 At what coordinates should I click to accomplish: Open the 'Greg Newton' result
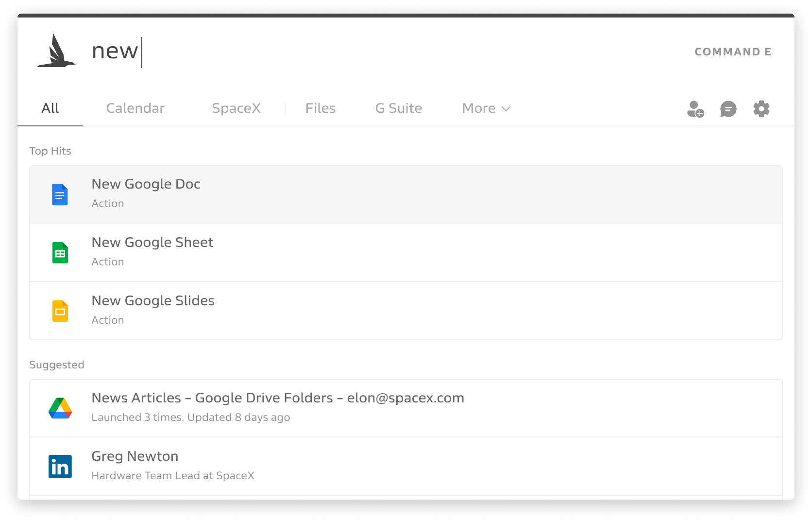[x=406, y=467]
